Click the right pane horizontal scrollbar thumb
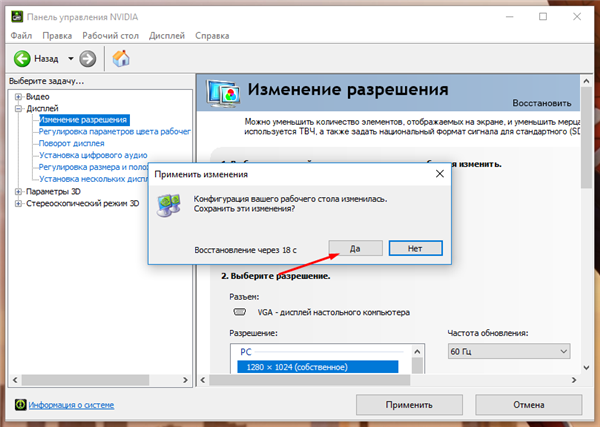The width and height of the screenshot is (600, 427). (x=309, y=380)
